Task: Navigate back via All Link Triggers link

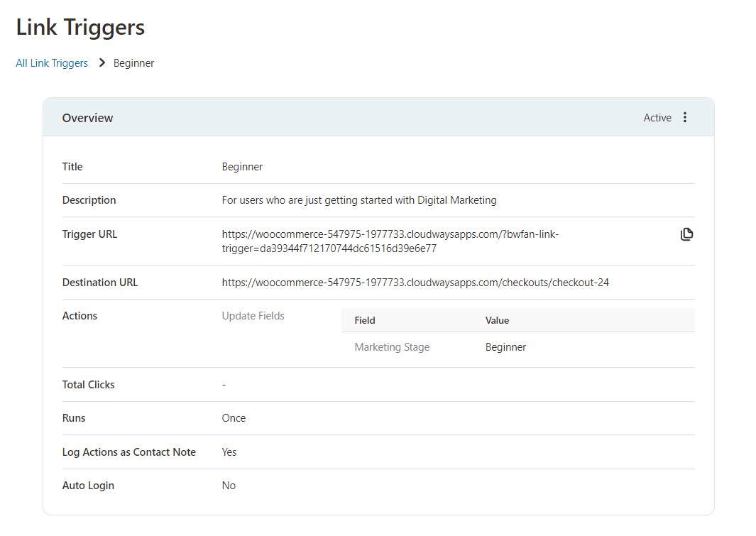Action: coord(51,62)
